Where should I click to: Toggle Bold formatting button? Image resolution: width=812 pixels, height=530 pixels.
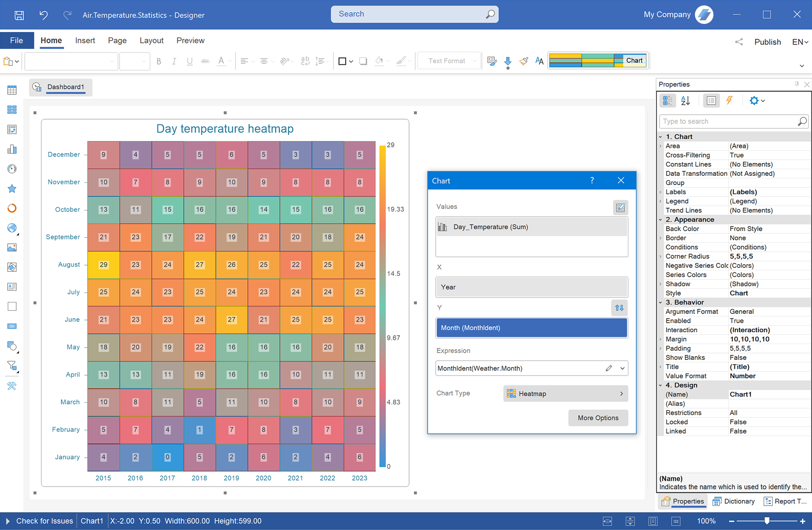[159, 61]
